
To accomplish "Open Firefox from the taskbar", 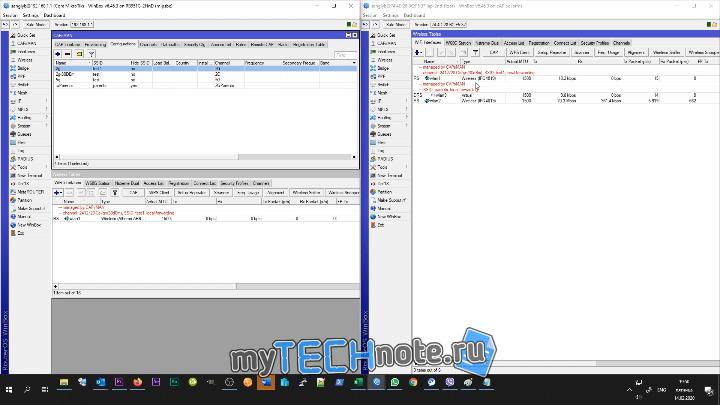I will pos(137,382).
